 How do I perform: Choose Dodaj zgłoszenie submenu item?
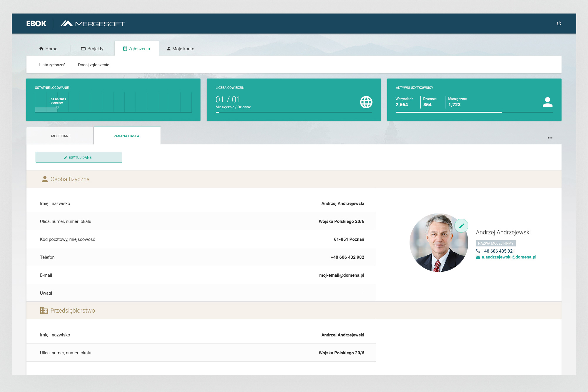(93, 65)
